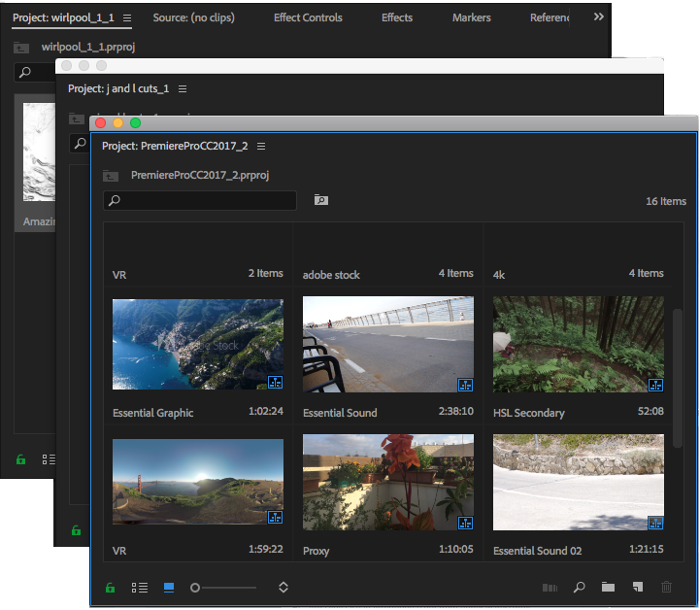The height and width of the screenshot is (610, 700).
Task: Toggle the green lock in the j and l cuts_1 panel
Action: [77, 530]
